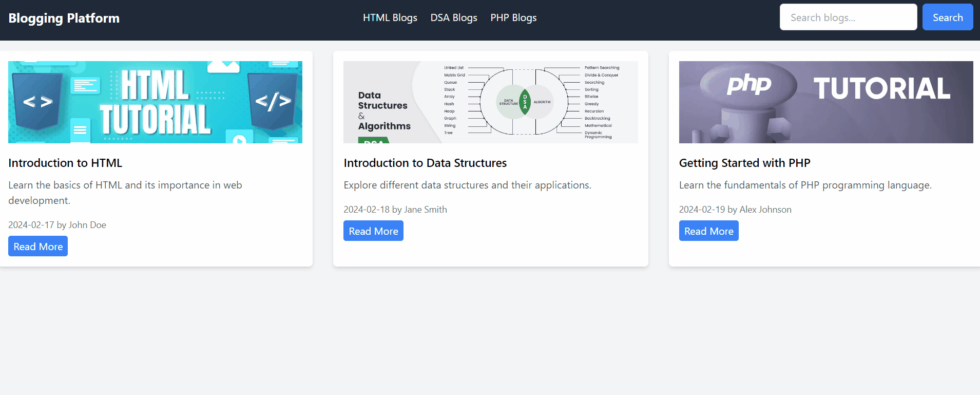Click the Jane Smith date and author line
Viewport: 980px width, 395px height.
[x=395, y=210]
